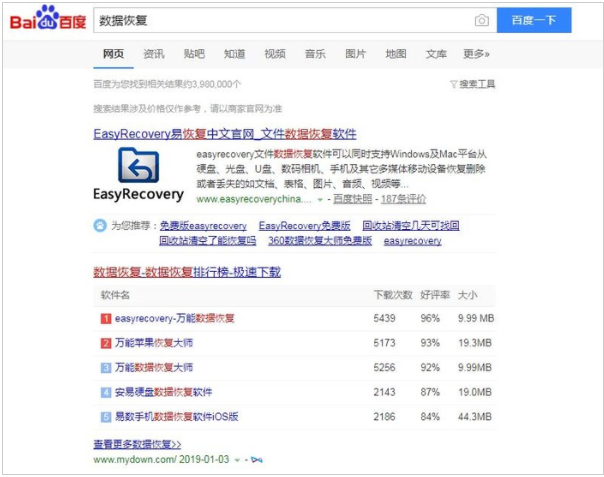Click the Baidu logo
This screenshot has height=477, width=604.
(x=48, y=20)
